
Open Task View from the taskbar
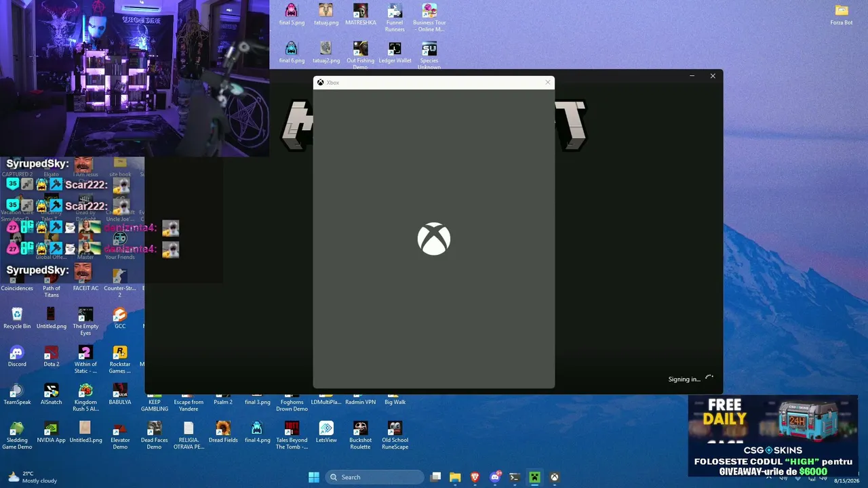pos(436,477)
